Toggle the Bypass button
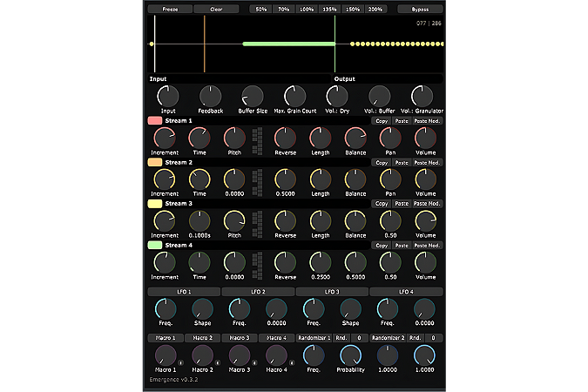Image resolution: width=588 pixels, height=392 pixels. coord(420,9)
